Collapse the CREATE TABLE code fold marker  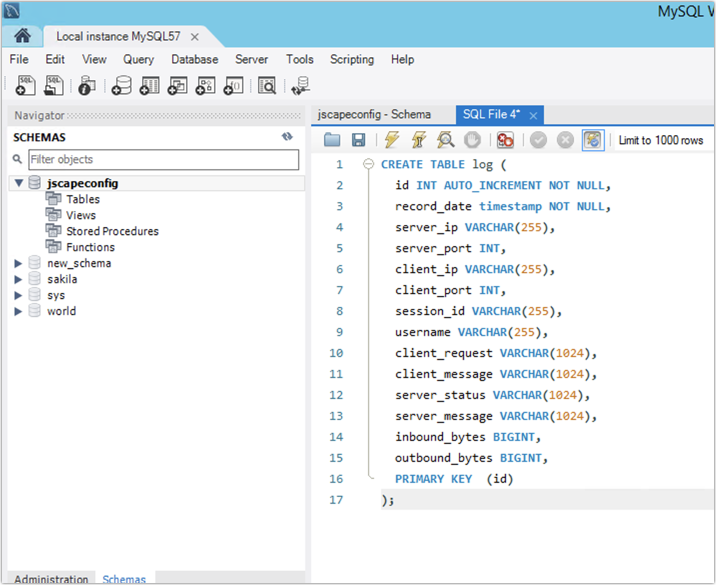(368, 164)
